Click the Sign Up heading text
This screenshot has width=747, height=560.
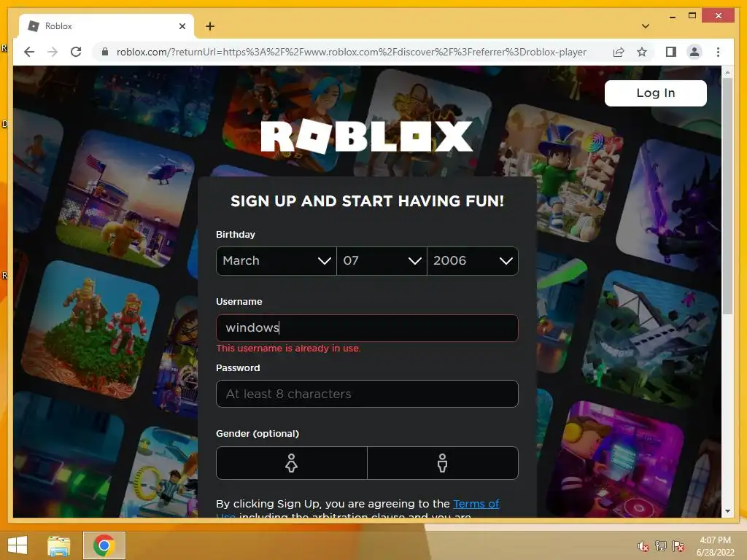pyautogui.click(x=367, y=201)
